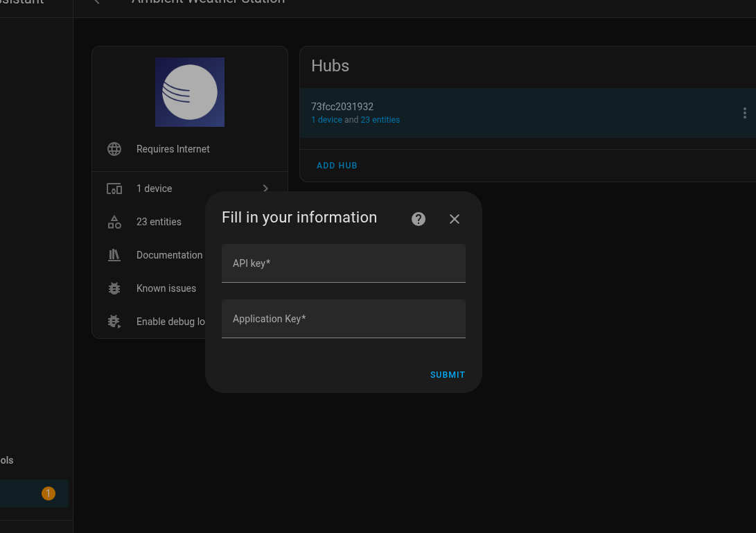Screen dimensions: 756x533
Task: Close the Fill in your information dialog
Action: [454, 219]
